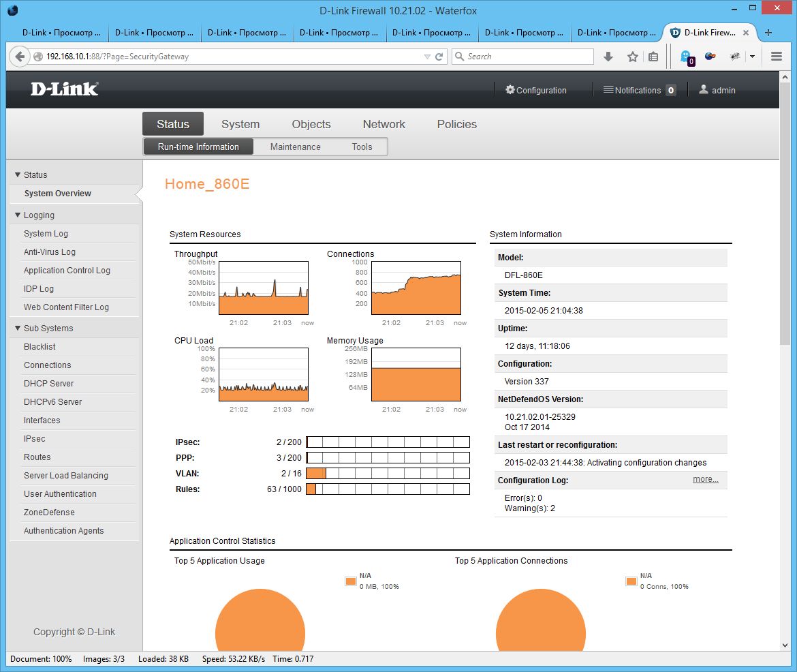Click the 'more...' Configuration Log link
Viewport: 797px width, 672px height.
(x=705, y=479)
